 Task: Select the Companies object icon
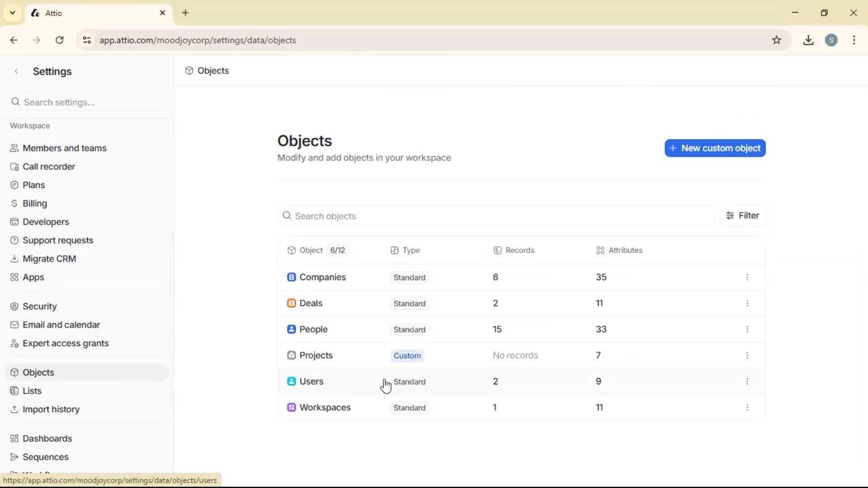coord(292,277)
